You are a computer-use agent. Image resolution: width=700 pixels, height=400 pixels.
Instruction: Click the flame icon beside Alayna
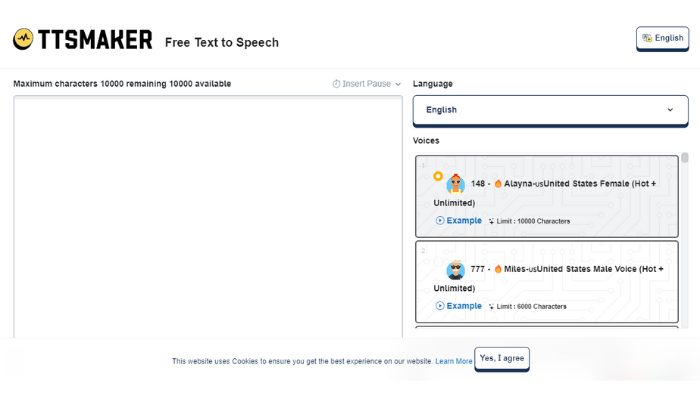tap(498, 183)
